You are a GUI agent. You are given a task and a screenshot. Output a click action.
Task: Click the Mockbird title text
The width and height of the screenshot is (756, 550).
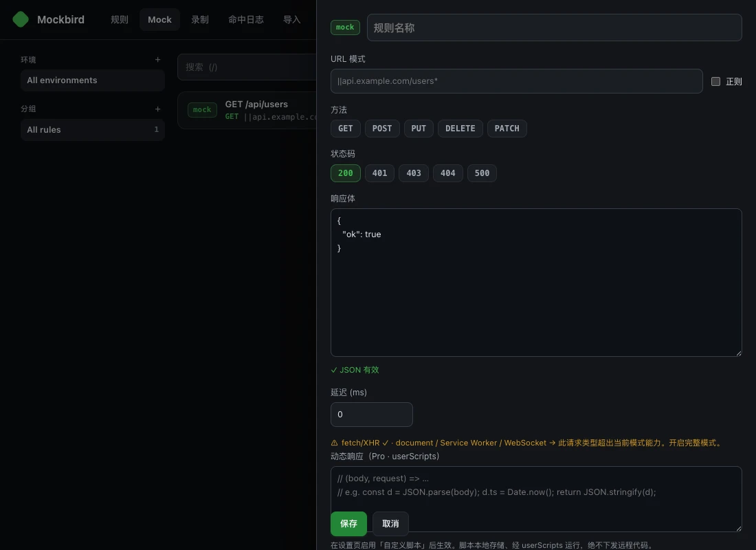click(x=60, y=19)
